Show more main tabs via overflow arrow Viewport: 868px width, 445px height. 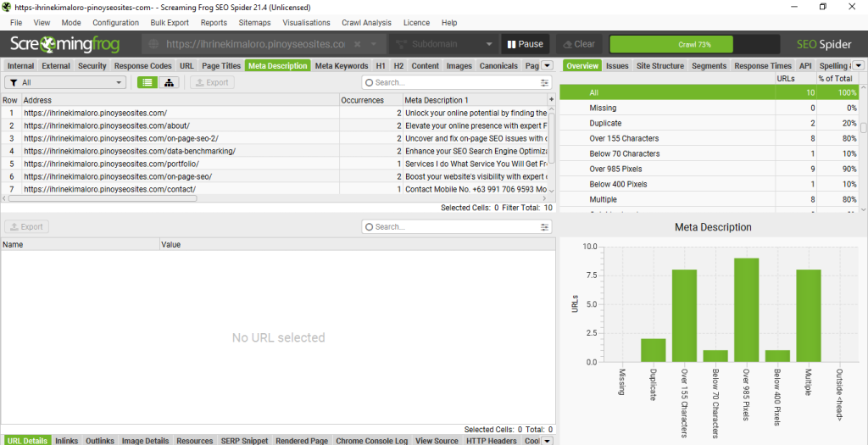pyautogui.click(x=547, y=66)
